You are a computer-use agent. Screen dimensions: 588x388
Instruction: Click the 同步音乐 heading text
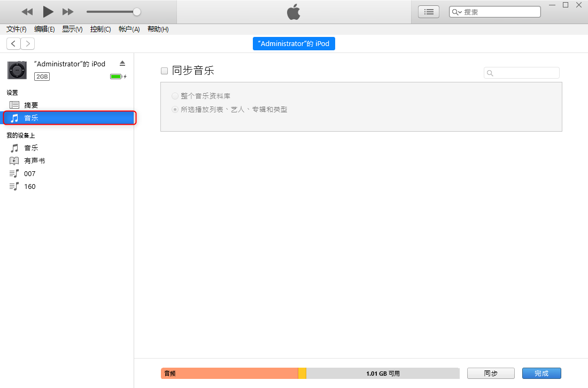(193, 71)
